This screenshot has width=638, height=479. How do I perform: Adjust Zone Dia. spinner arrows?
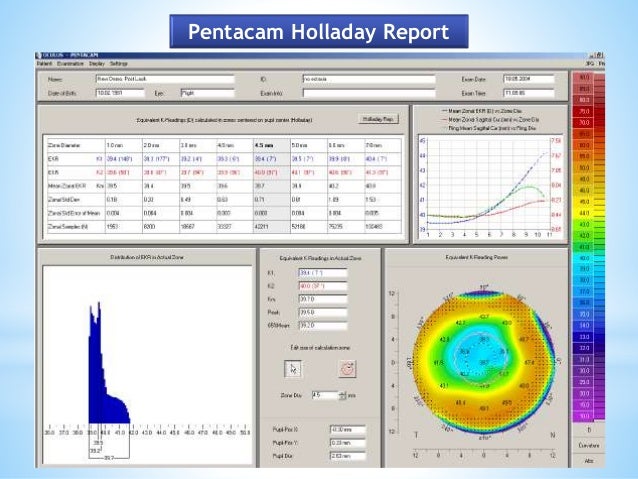point(343,395)
